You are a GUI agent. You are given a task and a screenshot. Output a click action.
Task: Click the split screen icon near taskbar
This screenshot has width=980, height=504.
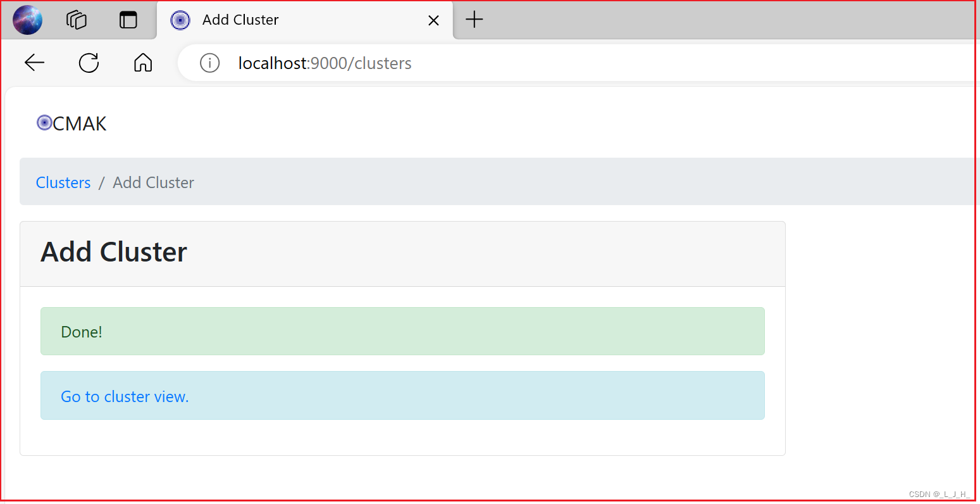[128, 20]
